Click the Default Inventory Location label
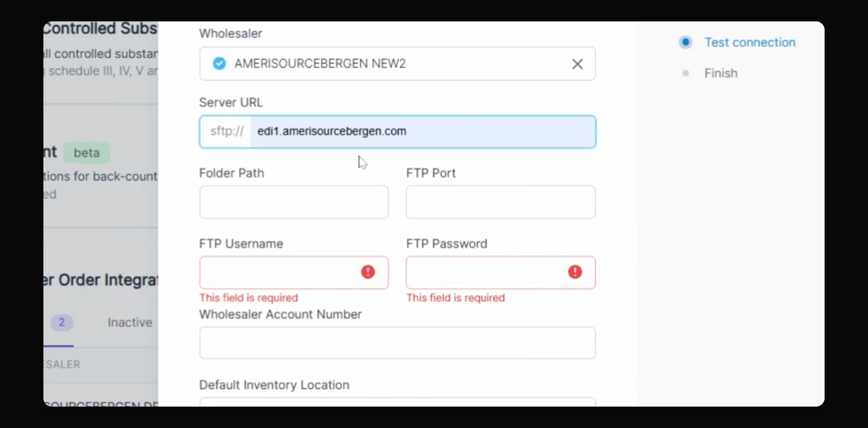868x428 pixels. coord(274,385)
